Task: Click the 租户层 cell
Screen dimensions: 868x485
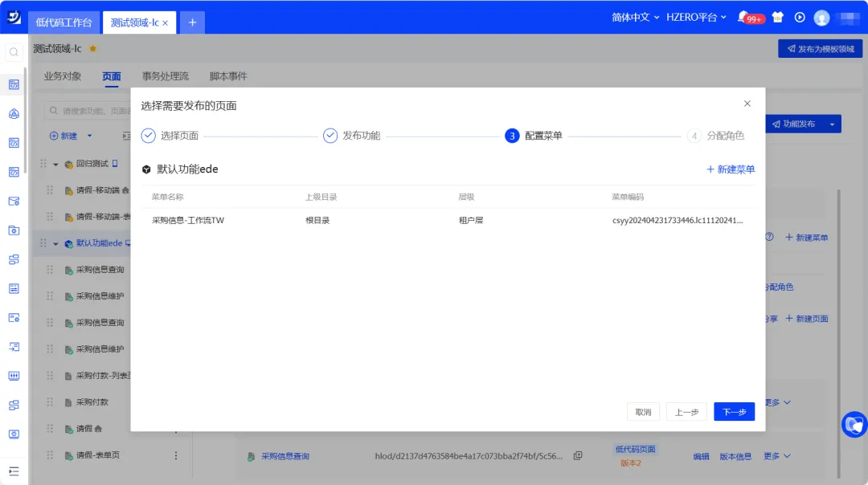Action: [471, 220]
